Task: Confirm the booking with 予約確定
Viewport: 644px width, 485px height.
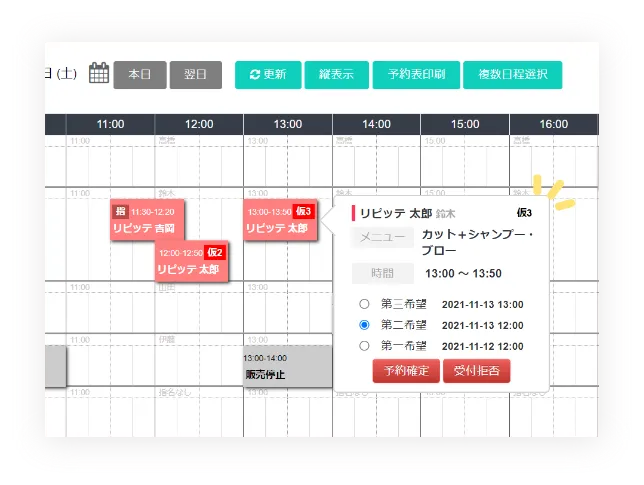Action: tap(405, 371)
